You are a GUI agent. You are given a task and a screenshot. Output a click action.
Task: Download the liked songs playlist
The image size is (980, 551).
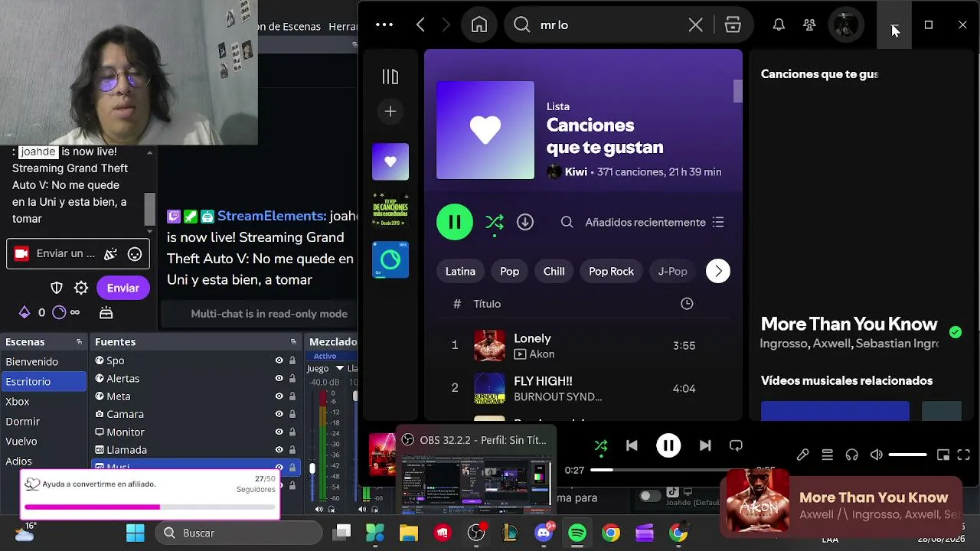[x=525, y=222]
